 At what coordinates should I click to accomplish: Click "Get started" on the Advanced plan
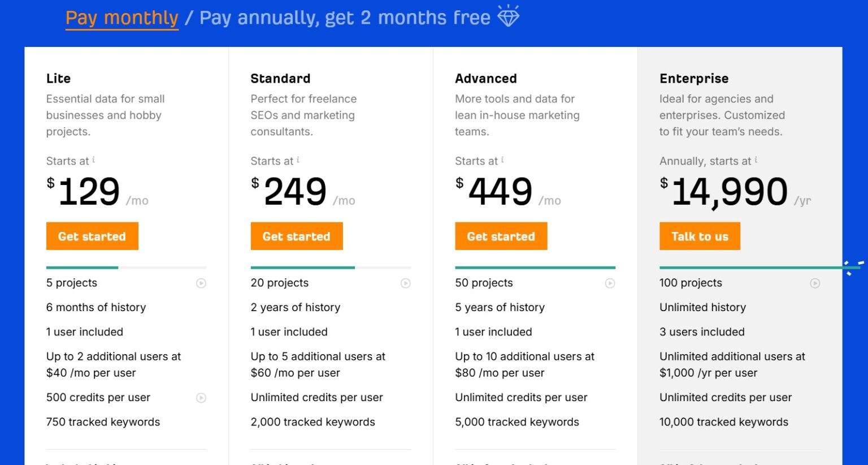coord(501,236)
